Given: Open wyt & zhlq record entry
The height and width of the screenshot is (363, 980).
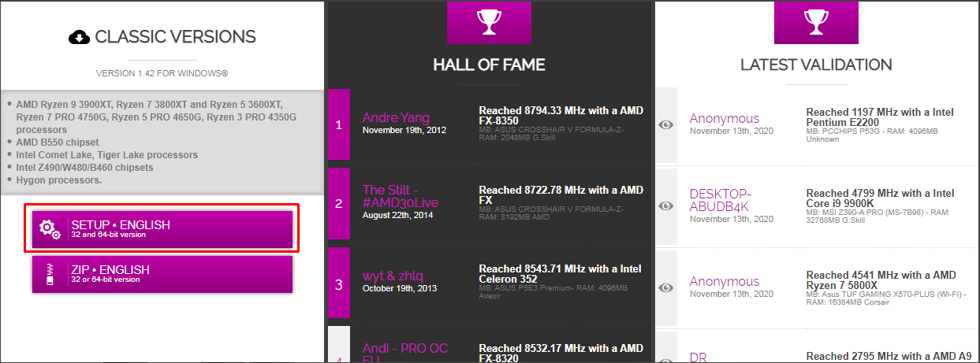Looking at the screenshot, I should click(x=393, y=276).
